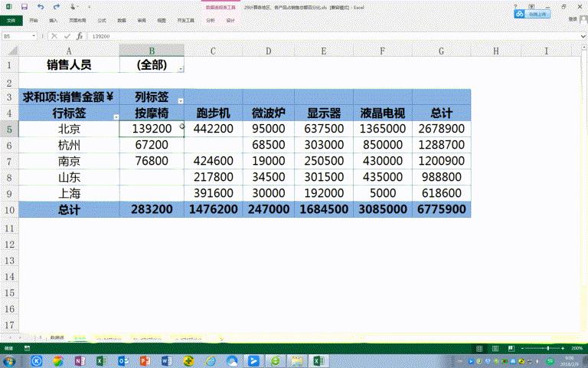The height and width of the screenshot is (368, 588).
Task: Click the formula bar showing 139200
Action: coord(334,36)
